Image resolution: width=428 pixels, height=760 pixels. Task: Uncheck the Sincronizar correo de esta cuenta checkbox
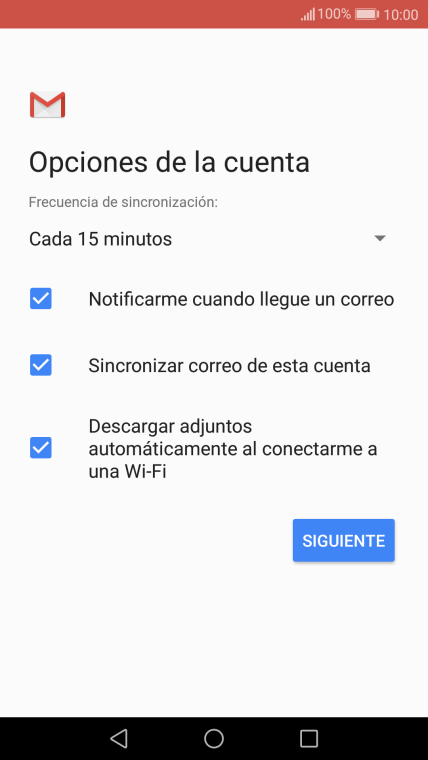(41, 365)
